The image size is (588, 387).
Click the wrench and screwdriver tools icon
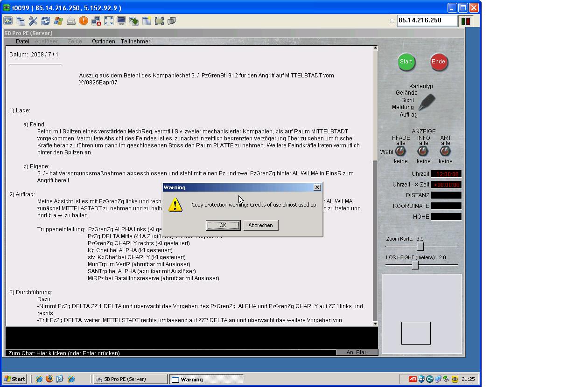click(33, 21)
